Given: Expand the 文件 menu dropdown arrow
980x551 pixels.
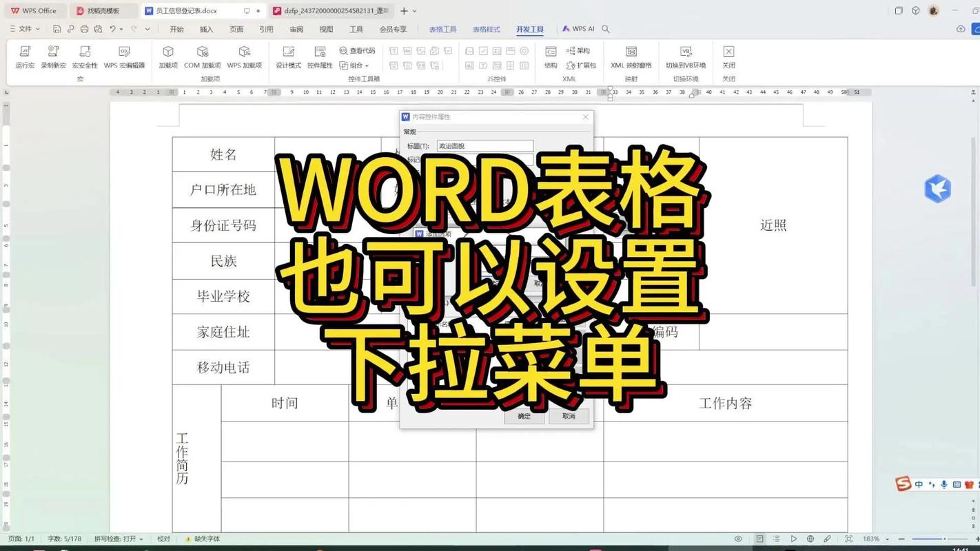Looking at the screenshot, I should click(x=39, y=28).
